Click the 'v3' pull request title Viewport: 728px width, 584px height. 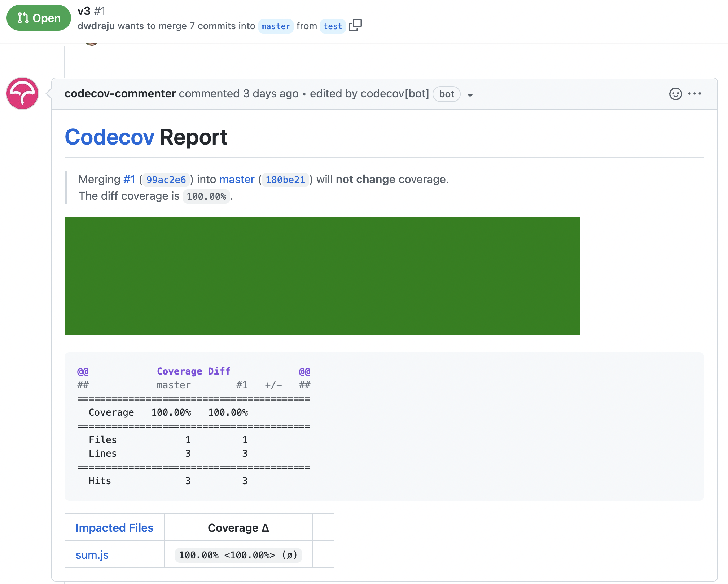pos(84,11)
